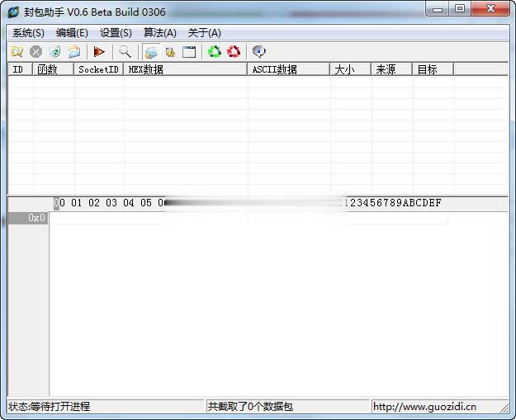Click the info speech-bubble icon
Viewport: 516px width, 420px height.
click(259, 52)
